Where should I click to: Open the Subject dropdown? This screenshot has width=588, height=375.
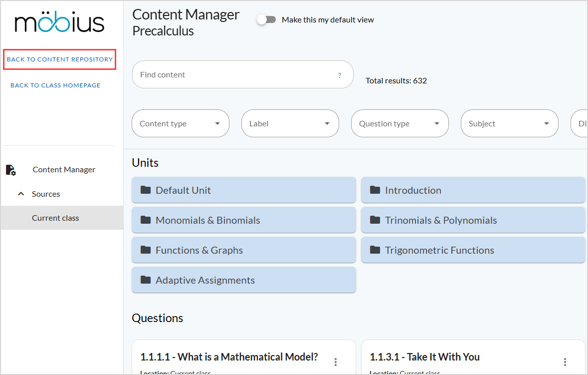[x=509, y=123]
